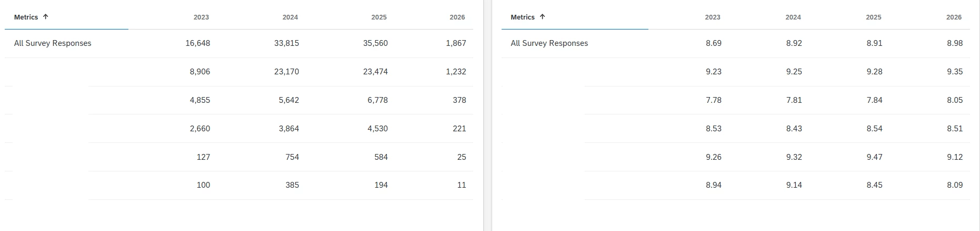The image size is (980, 231).
Task: Select the 194 value
Action: tap(381, 185)
